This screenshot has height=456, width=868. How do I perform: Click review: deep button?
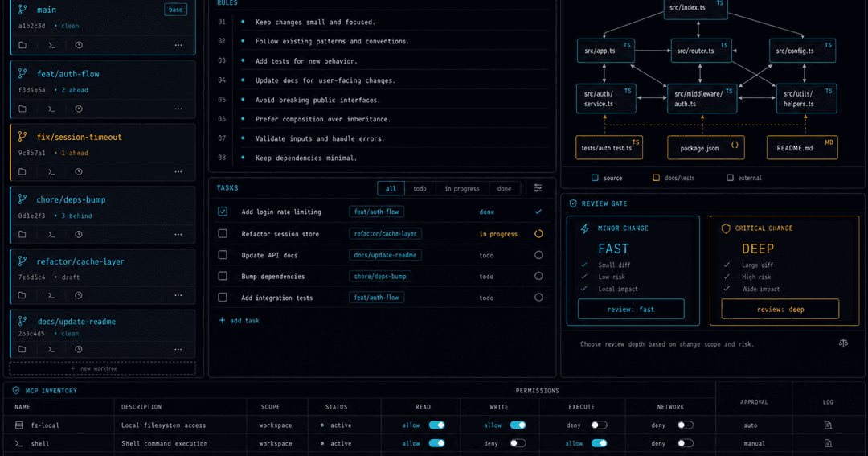pyautogui.click(x=780, y=309)
